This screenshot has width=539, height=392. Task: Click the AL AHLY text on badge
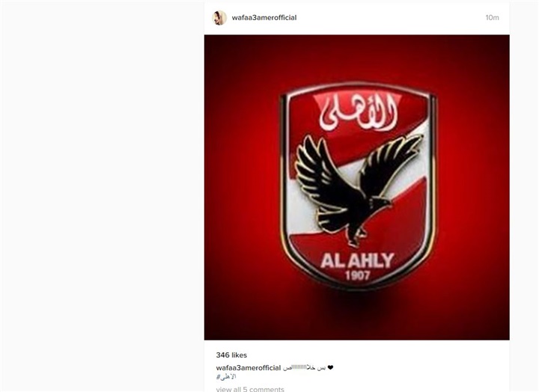357,261
